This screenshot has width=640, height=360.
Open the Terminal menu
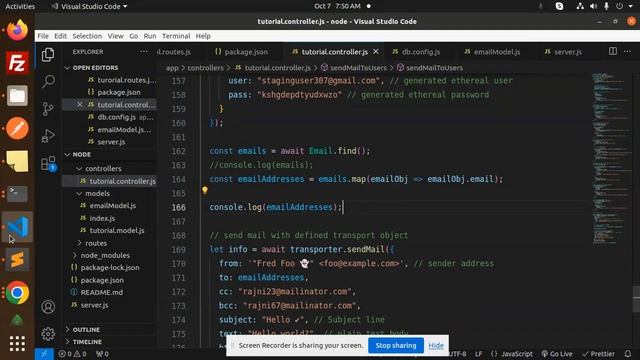pos(176,36)
